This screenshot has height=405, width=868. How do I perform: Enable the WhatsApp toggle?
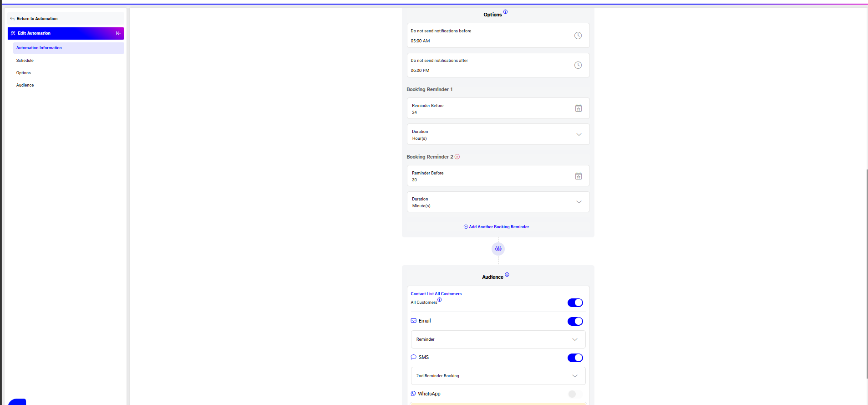click(575, 394)
